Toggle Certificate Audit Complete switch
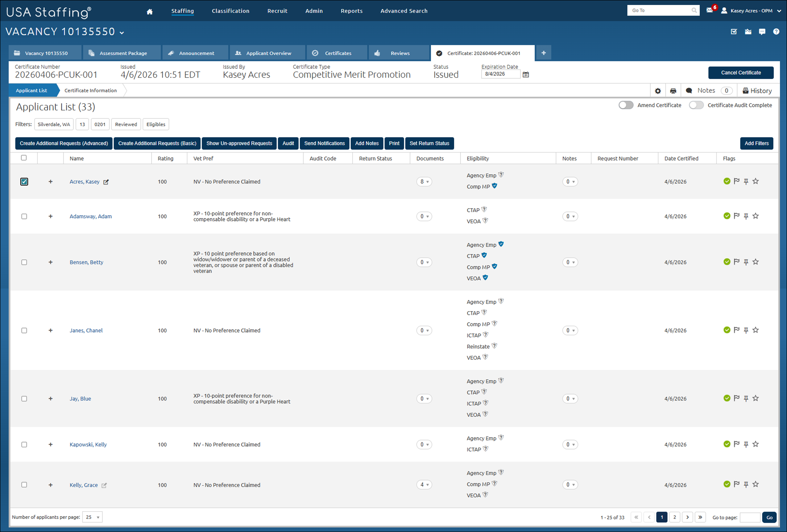This screenshot has height=532, width=787. tap(696, 105)
